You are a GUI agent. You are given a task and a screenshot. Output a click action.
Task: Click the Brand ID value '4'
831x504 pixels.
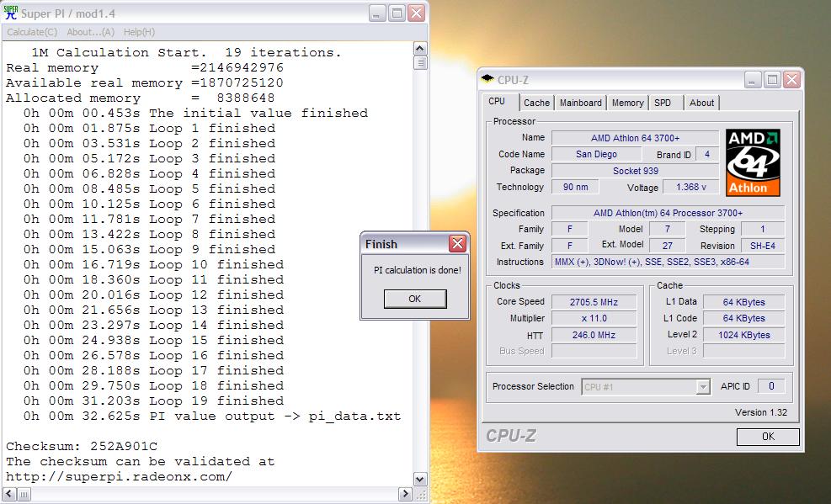tap(707, 154)
